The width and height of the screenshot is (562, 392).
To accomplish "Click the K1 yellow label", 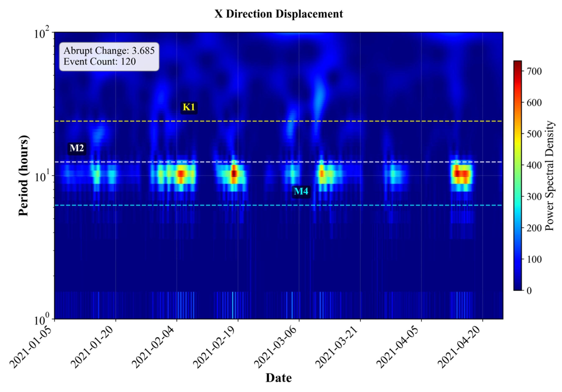I will (x=189, y=107).
